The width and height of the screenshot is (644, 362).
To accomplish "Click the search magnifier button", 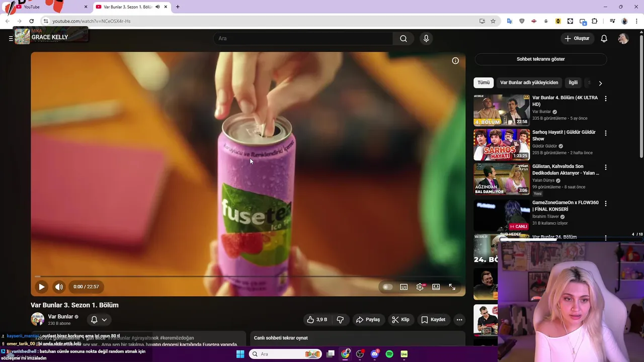I will (x=404, y=39).
